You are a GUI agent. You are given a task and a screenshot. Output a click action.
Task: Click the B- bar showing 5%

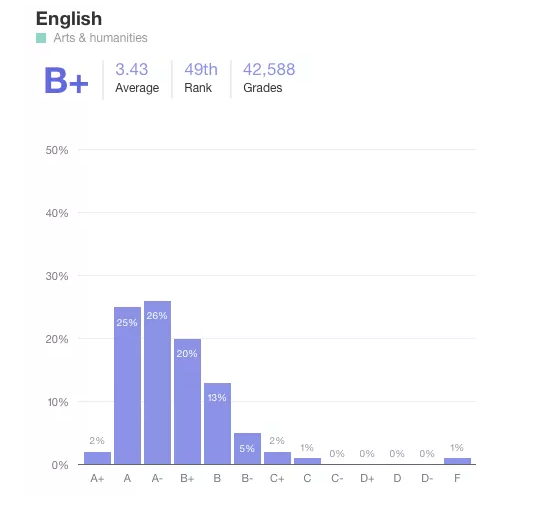(247, 449)
